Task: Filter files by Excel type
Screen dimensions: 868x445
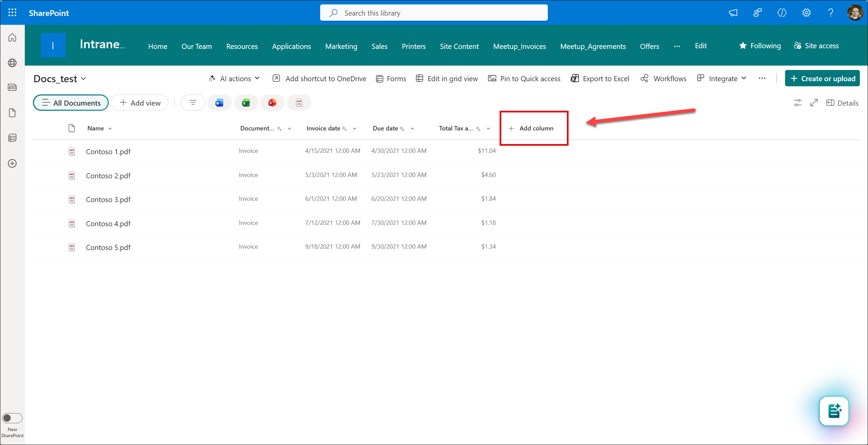Action: point(246,103)
